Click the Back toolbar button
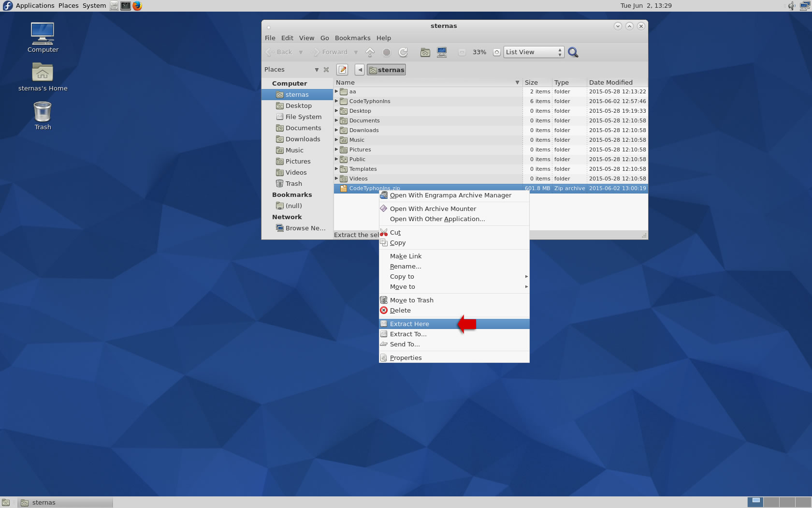The height and width of the screenshot is (508, 812). tap(279, 52)
